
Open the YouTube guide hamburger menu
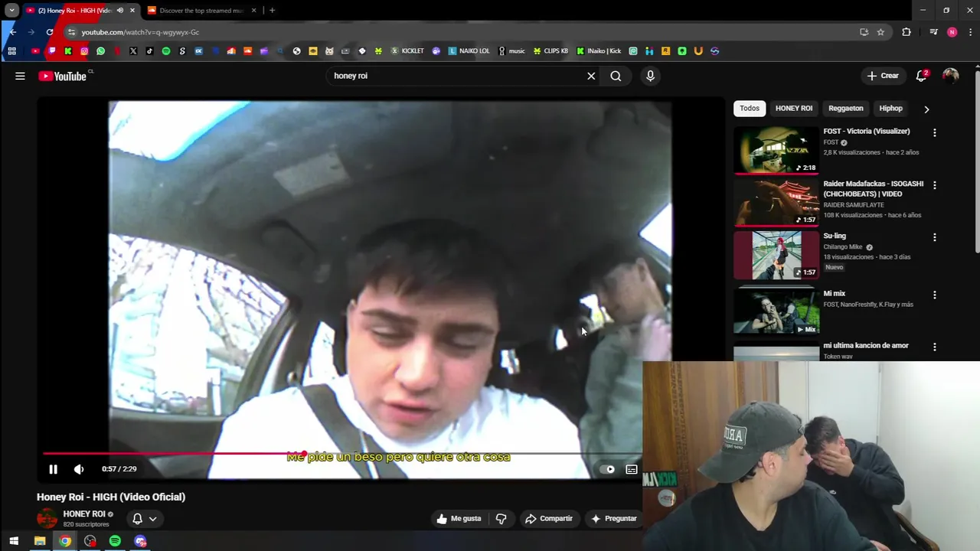(x=20, y=76)
